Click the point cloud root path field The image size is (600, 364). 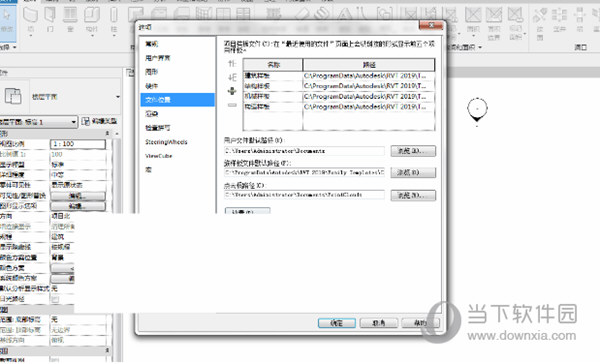tap(304, 195)
